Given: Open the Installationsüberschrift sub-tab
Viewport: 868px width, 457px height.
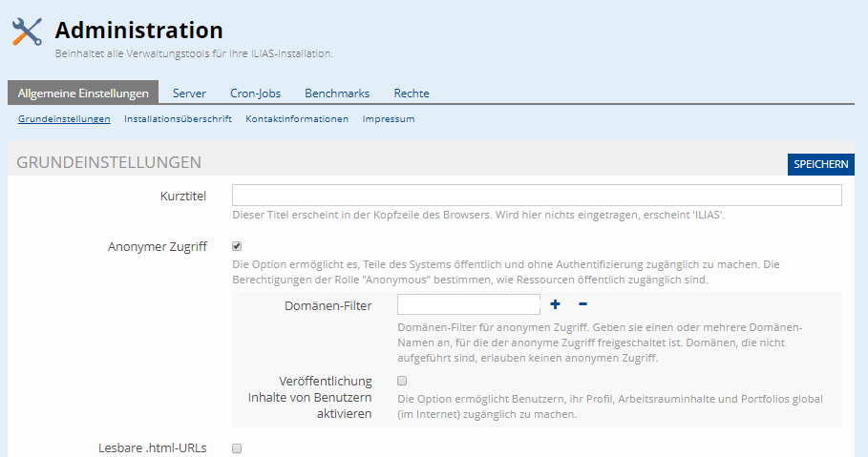Looking at the screenshot, I should point(178,119).
